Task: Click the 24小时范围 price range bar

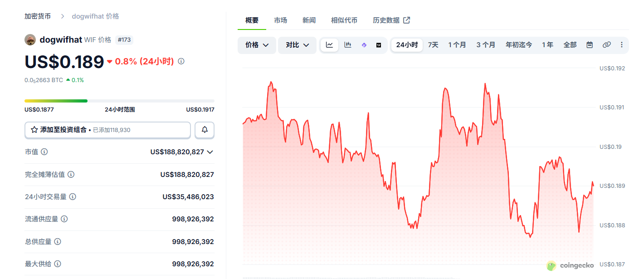Action: (x=119, y=101)
